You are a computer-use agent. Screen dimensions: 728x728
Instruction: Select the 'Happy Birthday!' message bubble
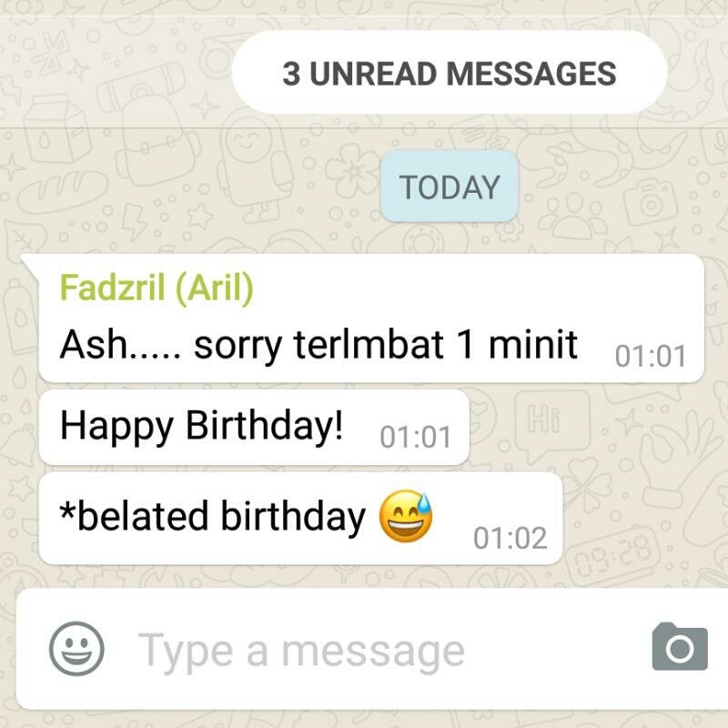(x=254, y=427)
